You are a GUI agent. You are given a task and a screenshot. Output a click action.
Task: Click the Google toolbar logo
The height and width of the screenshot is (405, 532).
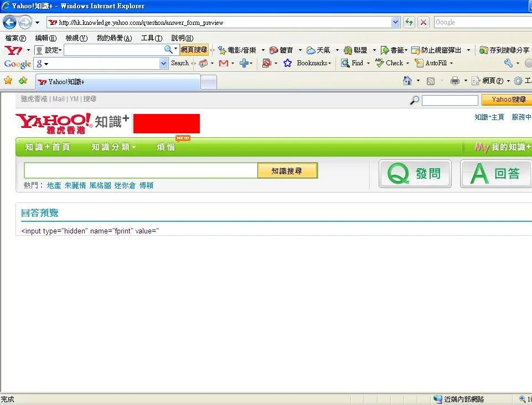(18, 64)
